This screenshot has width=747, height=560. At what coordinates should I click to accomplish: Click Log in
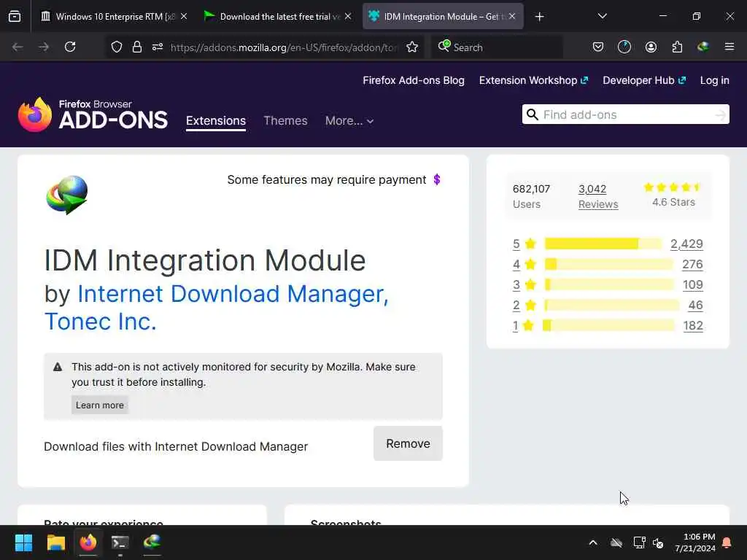click(x=715, y=80)
